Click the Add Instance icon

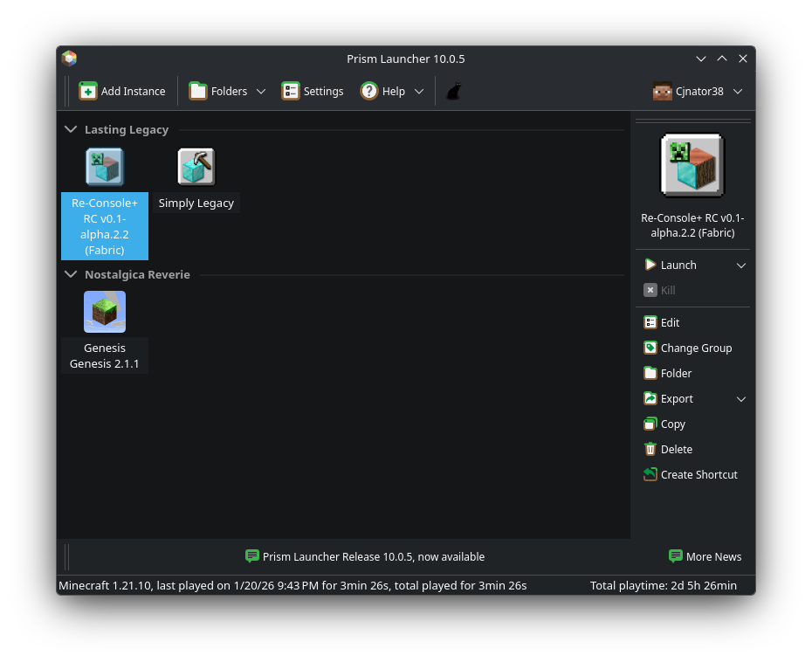tap(87, 91)
